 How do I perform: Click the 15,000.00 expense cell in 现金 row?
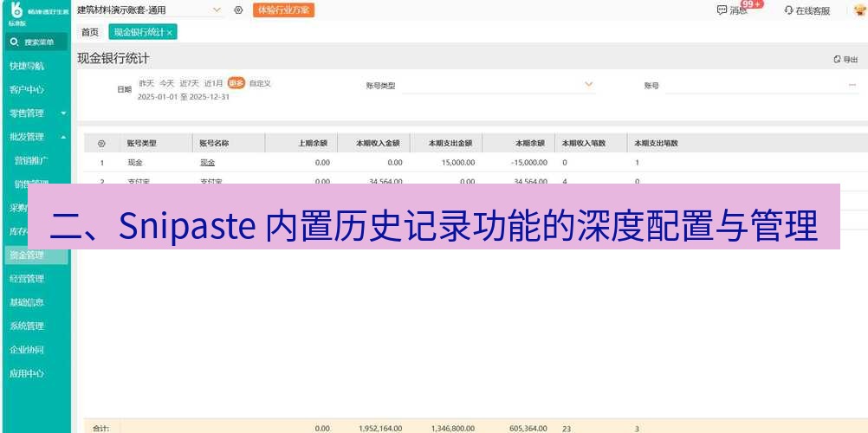coord(458,163)
